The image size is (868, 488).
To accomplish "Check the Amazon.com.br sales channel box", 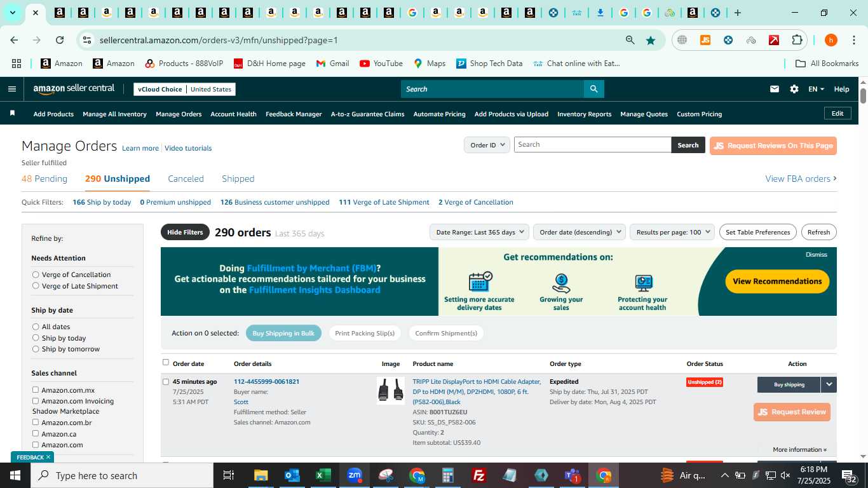I will [36, 422].
